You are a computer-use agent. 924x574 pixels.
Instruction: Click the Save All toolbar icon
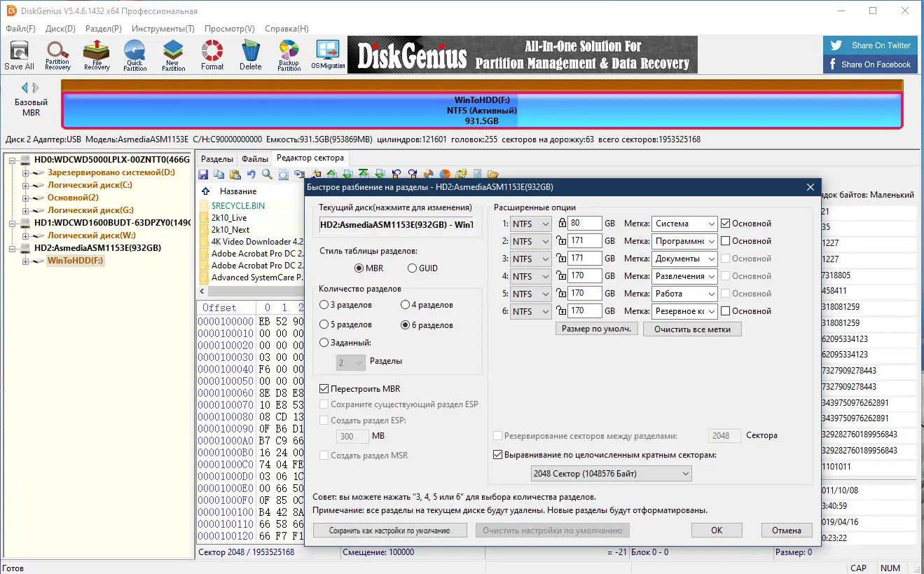(x=19, y=55)
